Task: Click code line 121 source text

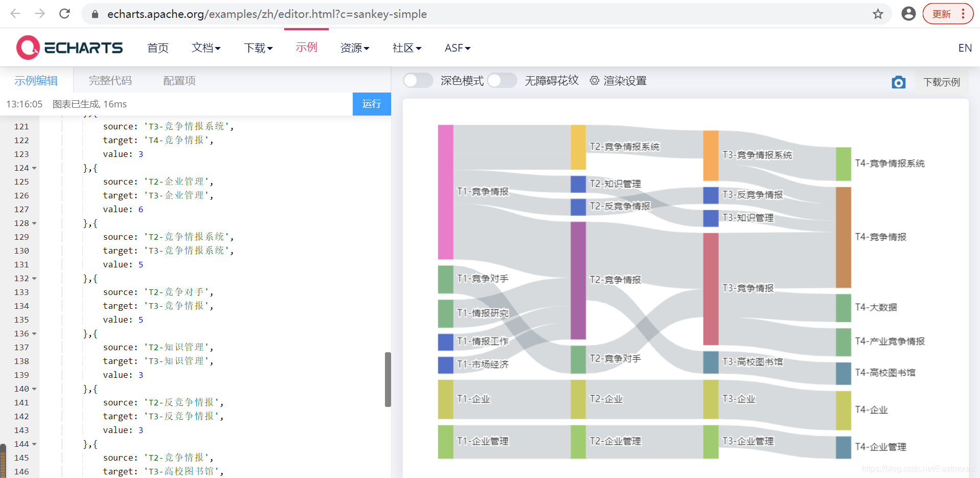Action: [169, 126]
